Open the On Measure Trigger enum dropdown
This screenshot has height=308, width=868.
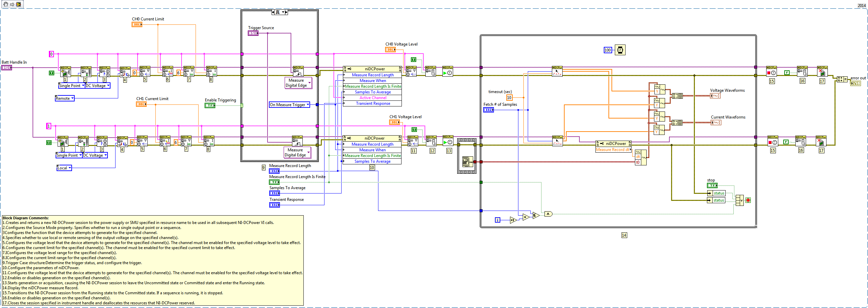[x=289, y=105]
